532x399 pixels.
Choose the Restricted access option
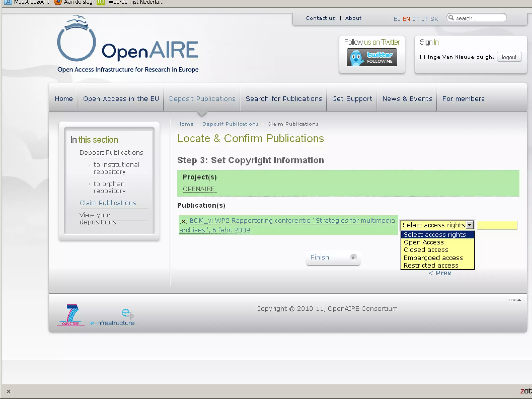pyautogui.click(x=437, y=265)
